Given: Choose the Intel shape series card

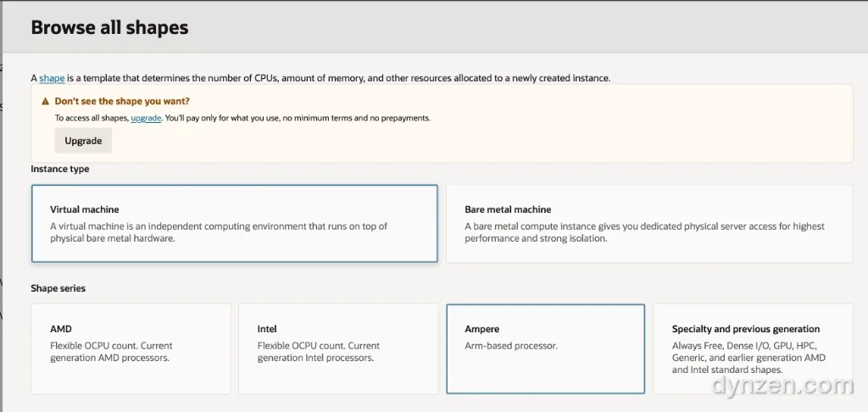Looking at the screenshot, I should [x=338, y=349].
